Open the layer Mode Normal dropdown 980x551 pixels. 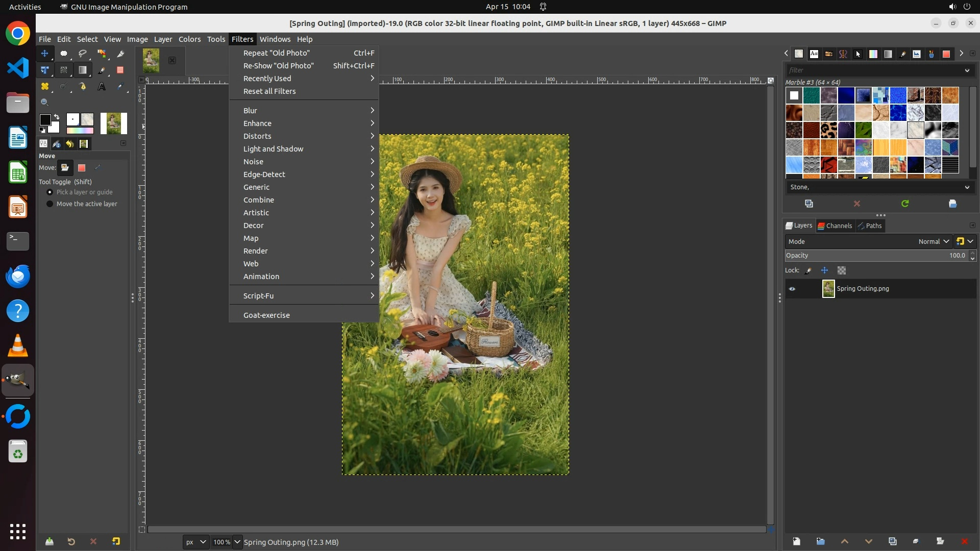[x=933, y=242]
